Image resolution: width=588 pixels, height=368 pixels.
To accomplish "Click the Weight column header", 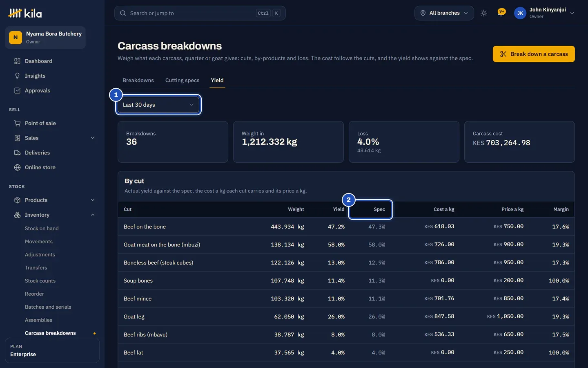I will pos(296,209).
